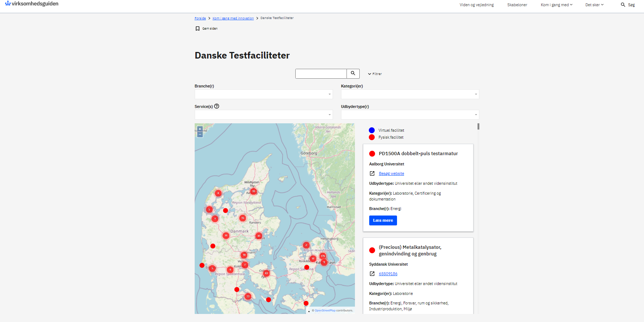This screenshot has height=322, width=644.
Task: Open the 9 cluster at København
Action: tap(324, 262)
